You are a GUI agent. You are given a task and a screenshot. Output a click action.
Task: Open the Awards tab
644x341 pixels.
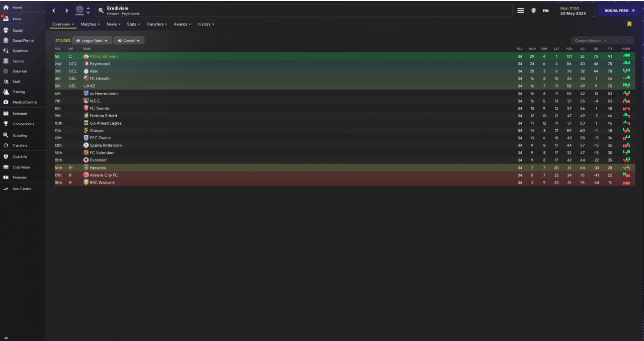[x=182, y=24]
